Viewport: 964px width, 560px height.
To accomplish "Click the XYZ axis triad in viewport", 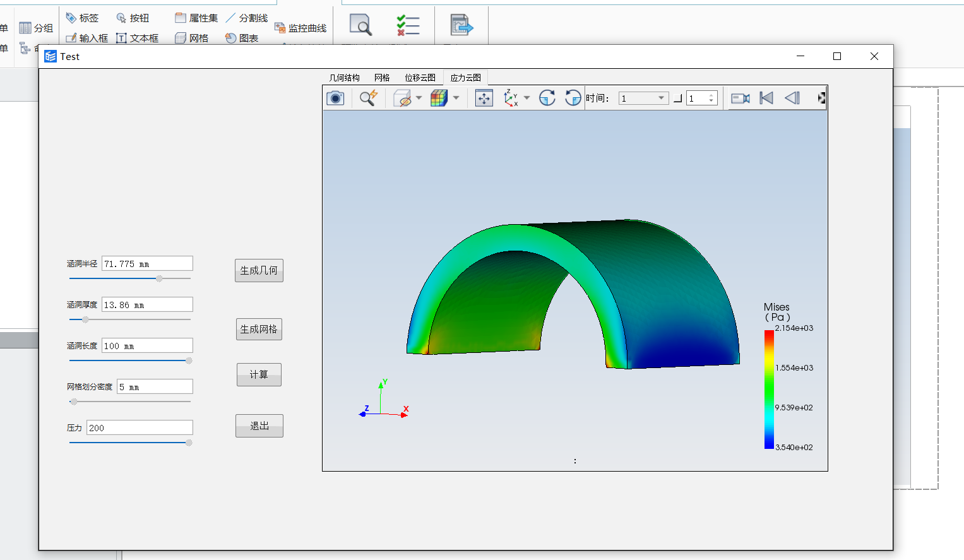I will click(x=384, y=398).
